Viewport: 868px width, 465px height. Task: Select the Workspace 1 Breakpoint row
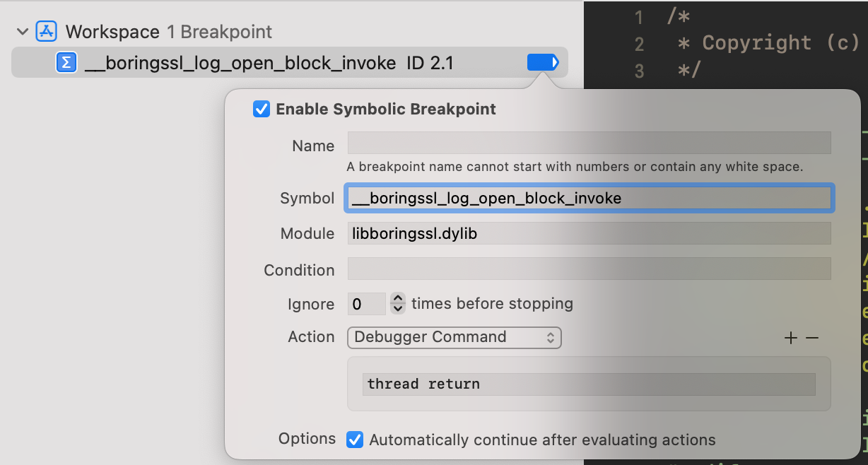[x=168, y=32]
